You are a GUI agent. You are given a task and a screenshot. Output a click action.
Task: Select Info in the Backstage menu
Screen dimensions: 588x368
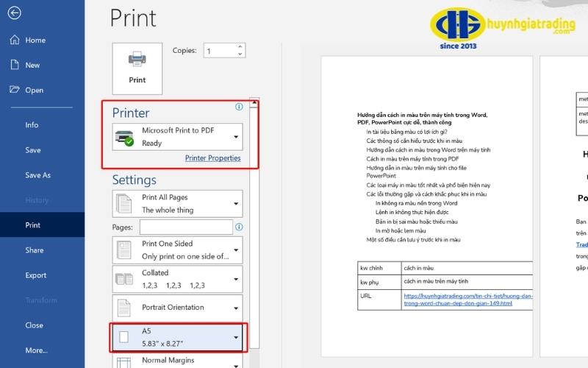(x=32, y=124)
